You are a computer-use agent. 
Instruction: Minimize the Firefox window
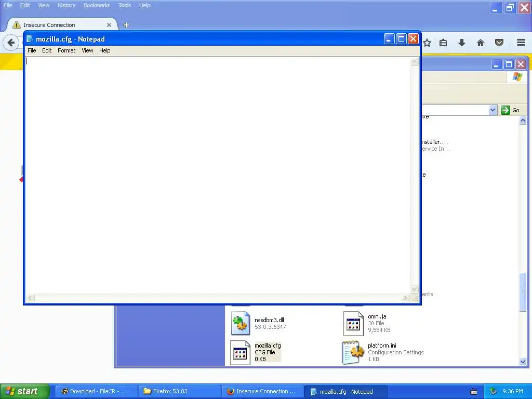pyautogui.click(x=496, y=8)
